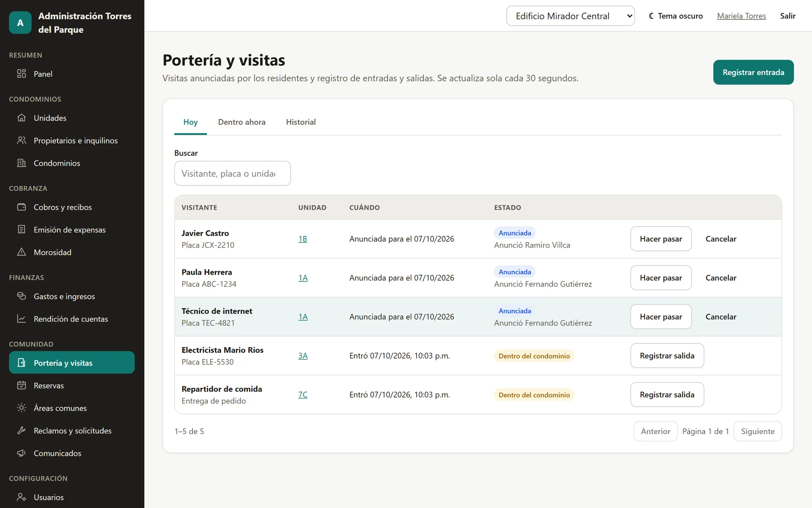Viewport: 812px width, 508px height.
Task: Click the Propietarios e inquilinos people icon
Action: (22, 140)
